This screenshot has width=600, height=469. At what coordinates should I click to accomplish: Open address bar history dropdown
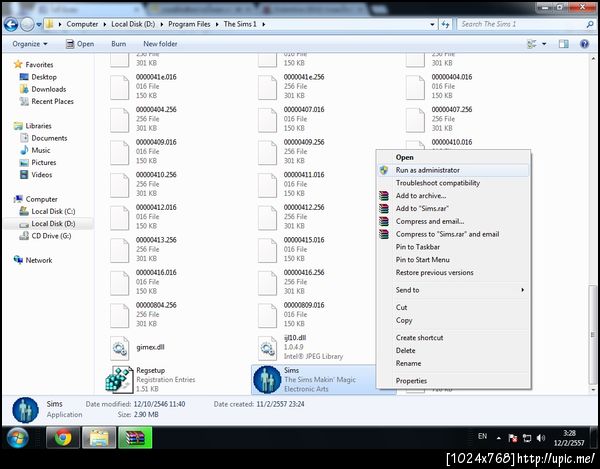pyautogui.click(x=432, y=24)
